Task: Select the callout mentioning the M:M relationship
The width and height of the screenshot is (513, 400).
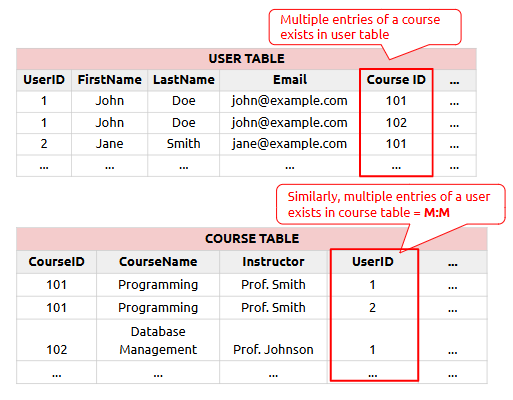Action: coord(391,204)
